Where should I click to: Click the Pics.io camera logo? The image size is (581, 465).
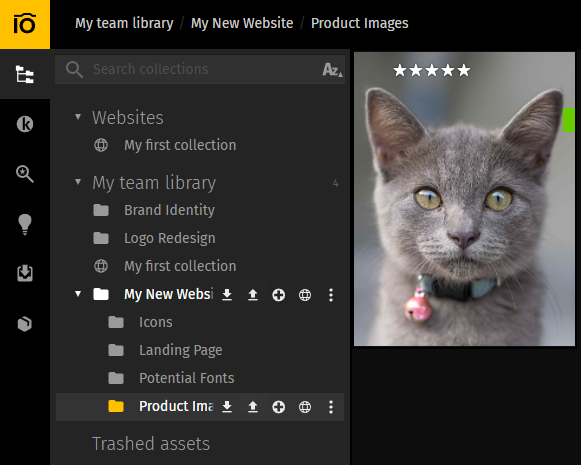(25, 24)
